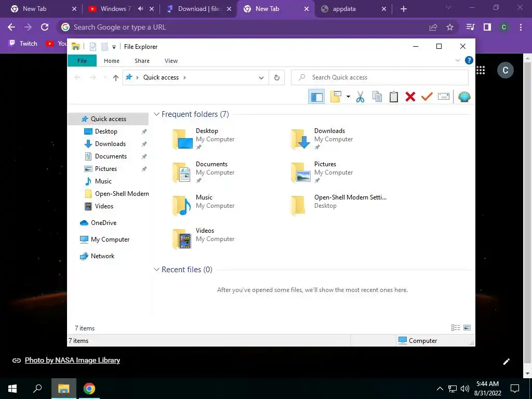Select Downloads in the navigation pane
Viewport: 532px width, 399px height.
(110, 144)
